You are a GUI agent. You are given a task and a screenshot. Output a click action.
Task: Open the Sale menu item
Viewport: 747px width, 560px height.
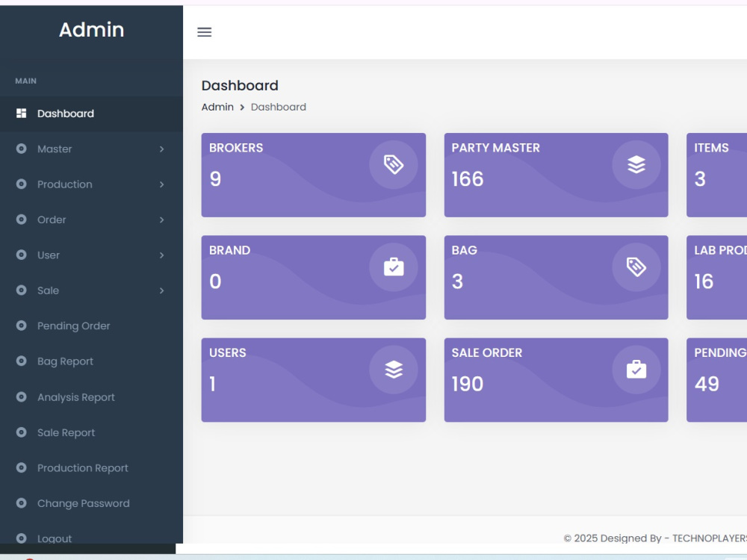click(x=91, y=290)
